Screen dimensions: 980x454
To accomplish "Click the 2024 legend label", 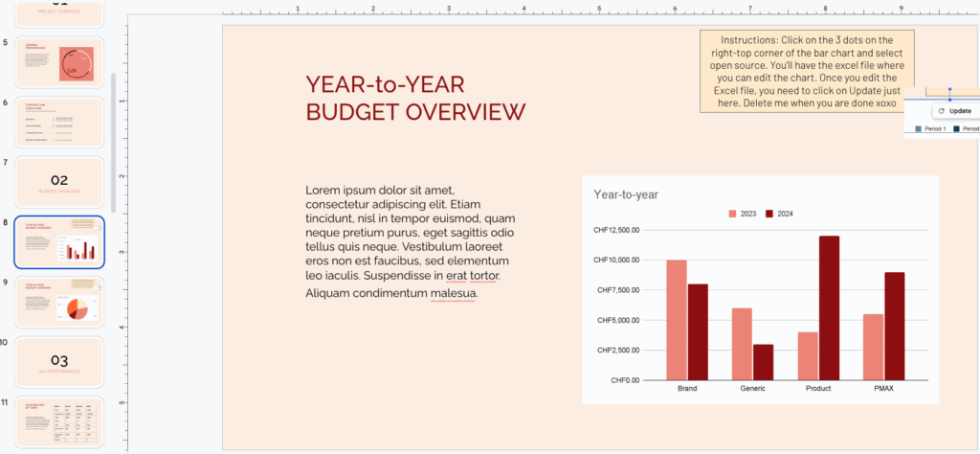I will 785,214.
